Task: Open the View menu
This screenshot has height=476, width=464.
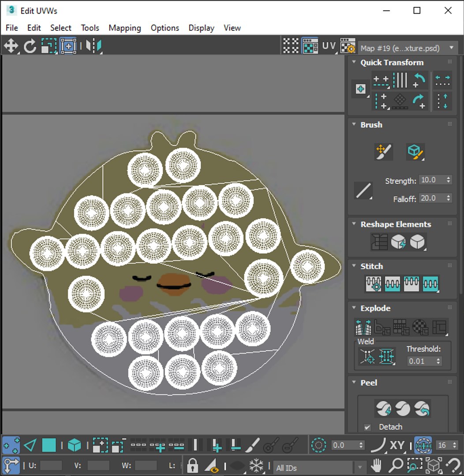Action: coord(232,28)
